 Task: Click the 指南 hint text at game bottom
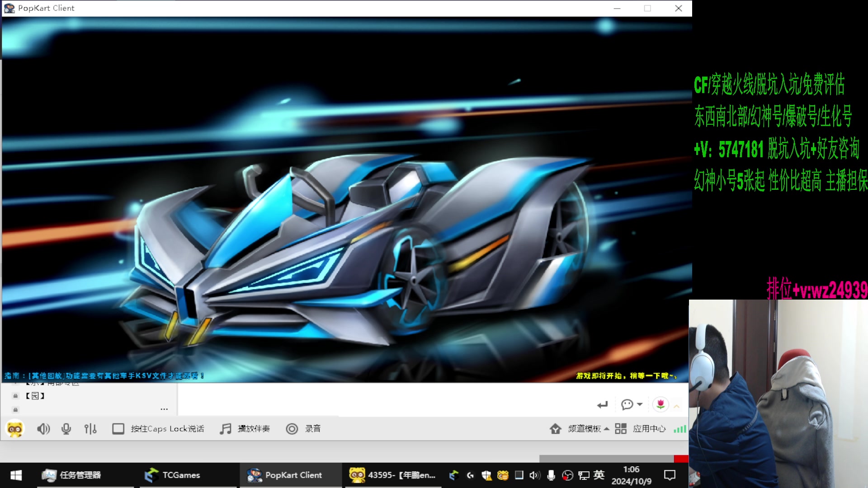coord(104,375)
